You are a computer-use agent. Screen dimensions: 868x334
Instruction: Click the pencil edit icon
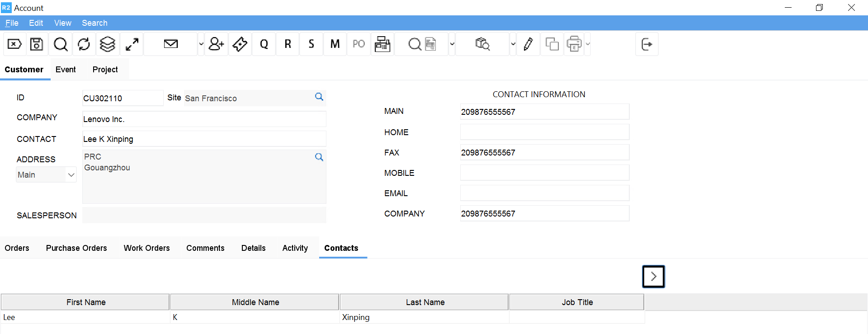tap(528, 44)
